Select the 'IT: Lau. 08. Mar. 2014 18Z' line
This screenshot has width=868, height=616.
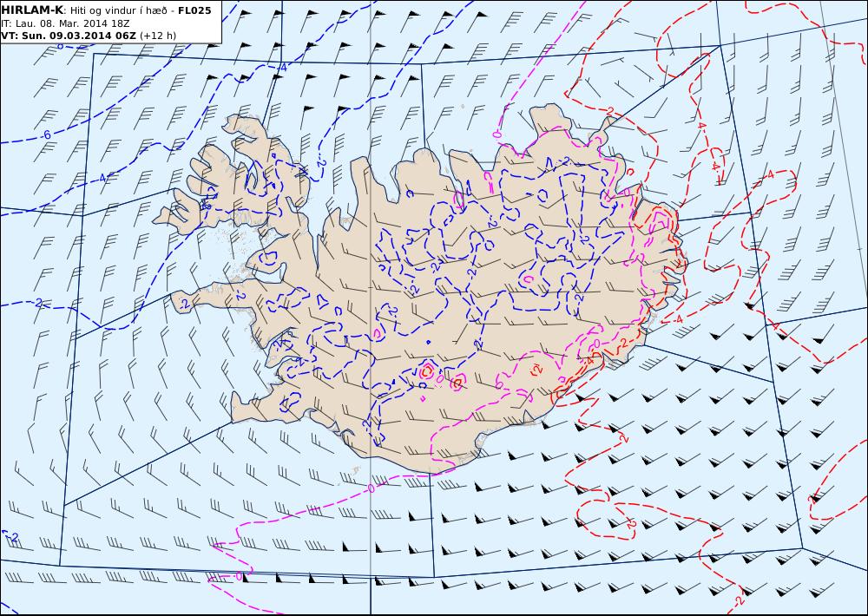65,23
